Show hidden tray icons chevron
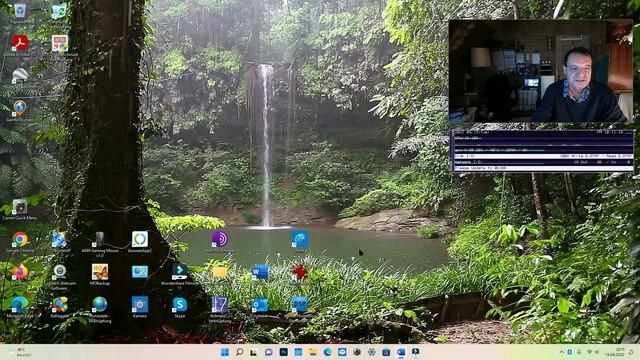This screenshot has height=360, width=640. point(562,352)
